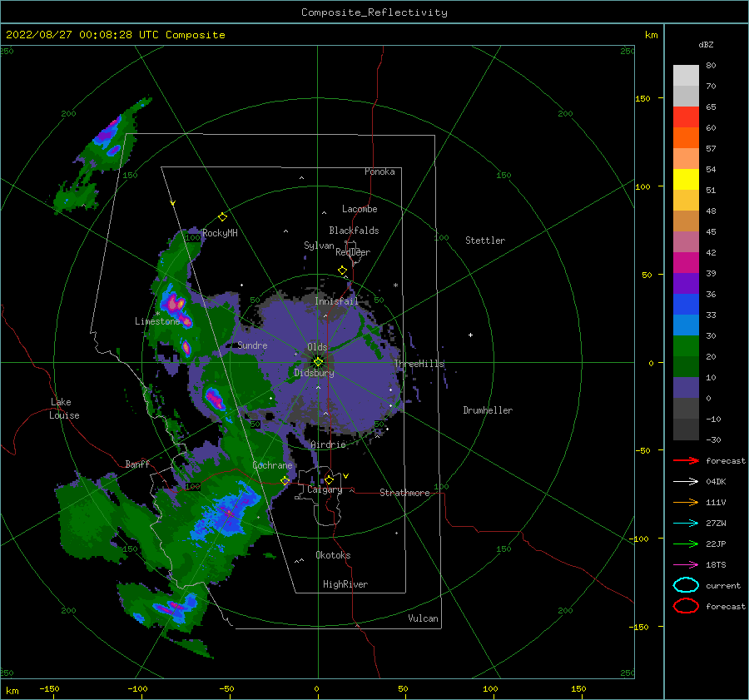Click the Ponoka label
749x700 pixels.
coord(379,171)
